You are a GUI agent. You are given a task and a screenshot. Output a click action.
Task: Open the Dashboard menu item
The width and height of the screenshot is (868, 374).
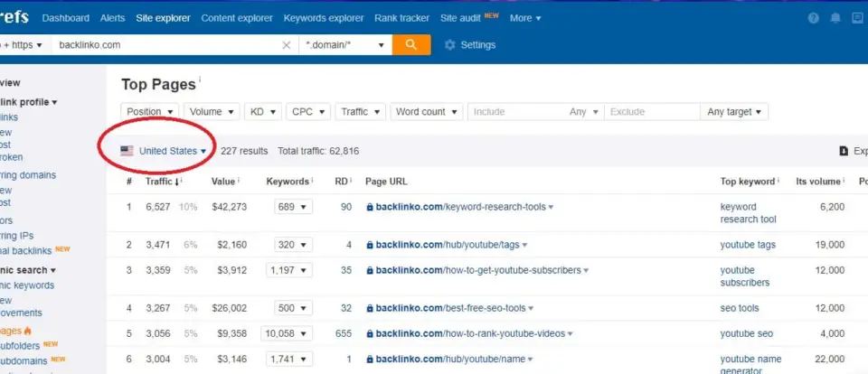(x=65, y=18)
